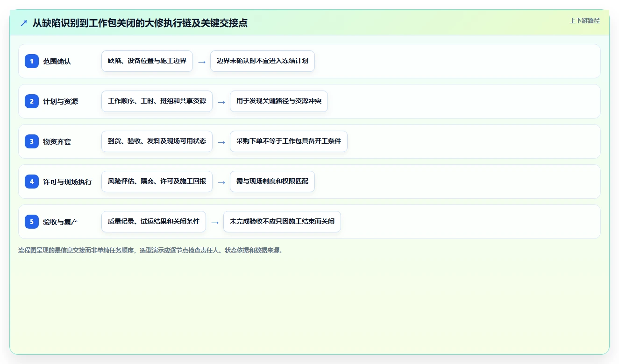Screen dimensions: 619x364
Task: Click the heading 从缺陷识别到工作包关闭的大修执行链及关键交接点
Action: click(140, 23)
